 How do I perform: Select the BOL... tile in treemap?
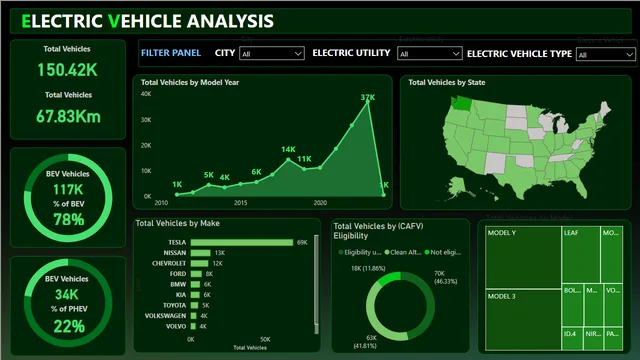tap(572, 305)
